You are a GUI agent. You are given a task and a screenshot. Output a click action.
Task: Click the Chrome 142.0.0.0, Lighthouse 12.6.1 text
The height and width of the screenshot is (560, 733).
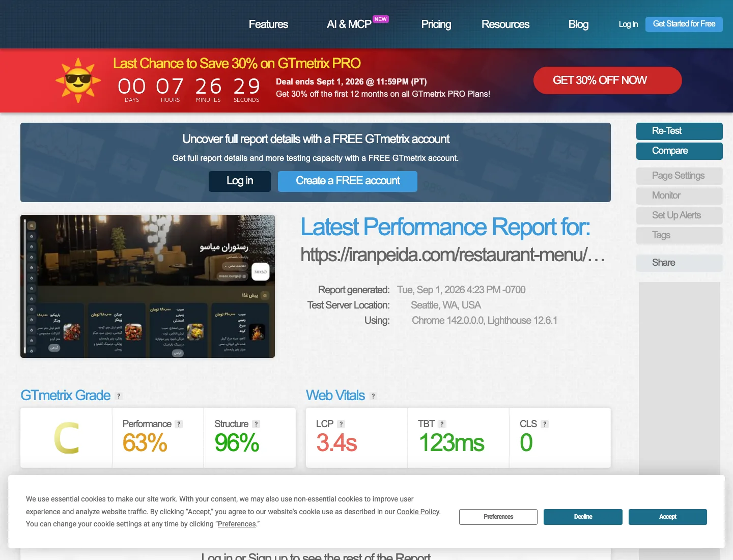point(485,320)
